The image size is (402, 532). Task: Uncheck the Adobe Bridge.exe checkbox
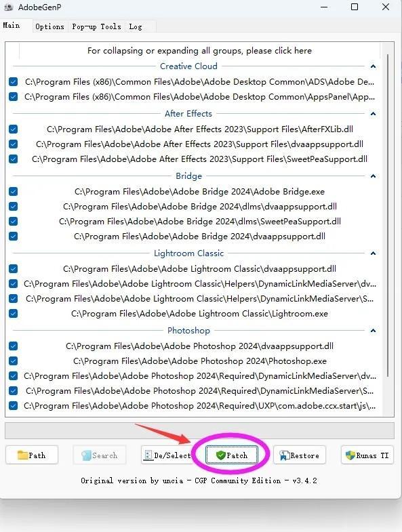click(x=14, y=192)
